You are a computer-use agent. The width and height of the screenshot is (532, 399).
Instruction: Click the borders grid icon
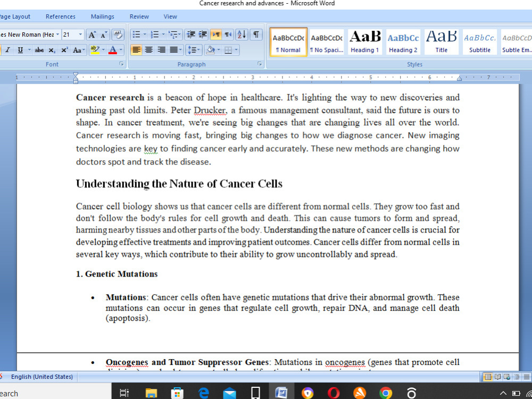(x=228, y=50)
